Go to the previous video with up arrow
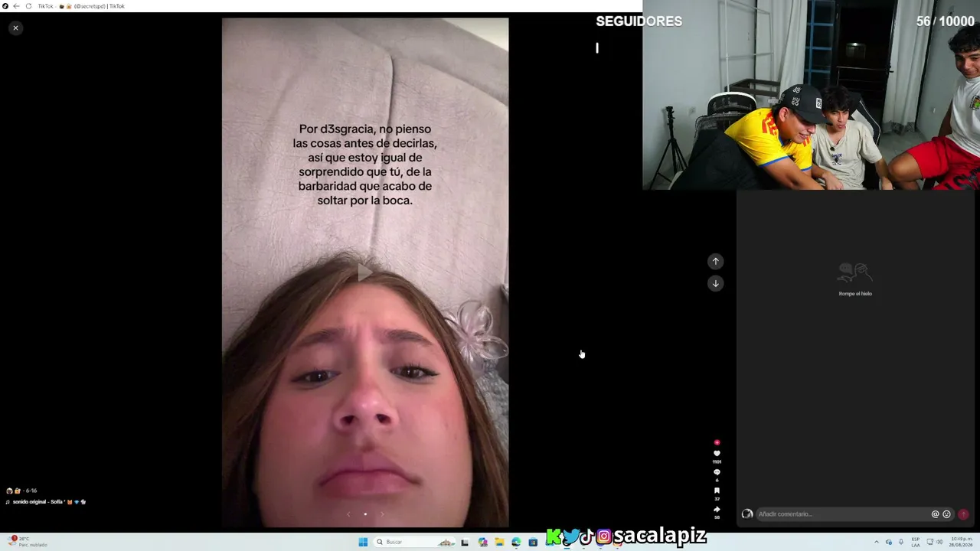This screenshot has height=551, width=980. [x=716, y=262]
